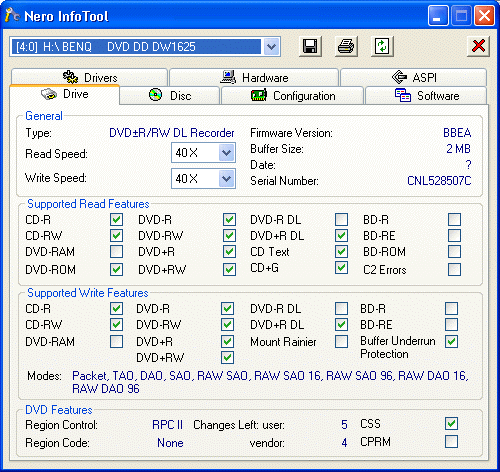Screen dimensions: 500x472
Task: Open the Configuration tab
Action: 292,96
